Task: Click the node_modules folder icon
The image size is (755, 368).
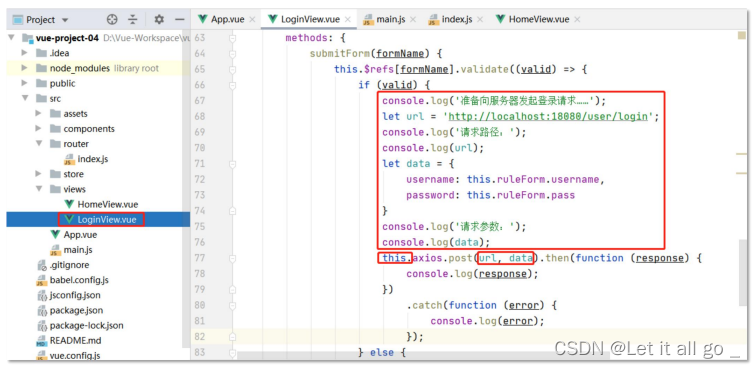Action: (x=41, y=68)
